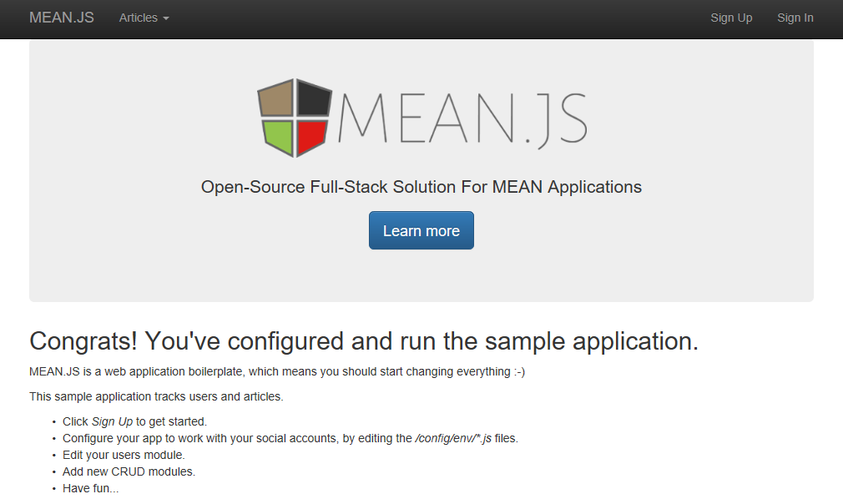Click the caret arrow beside Articles

(x=166, y=18)
